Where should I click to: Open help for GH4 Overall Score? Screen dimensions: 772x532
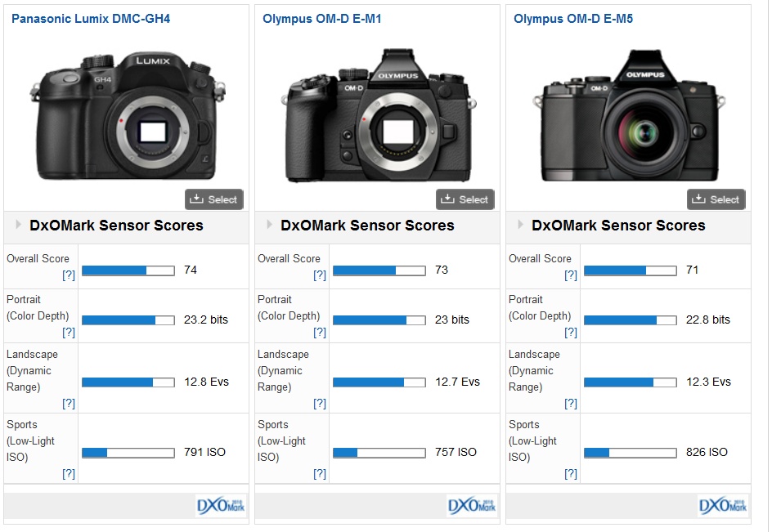[69, 275]
